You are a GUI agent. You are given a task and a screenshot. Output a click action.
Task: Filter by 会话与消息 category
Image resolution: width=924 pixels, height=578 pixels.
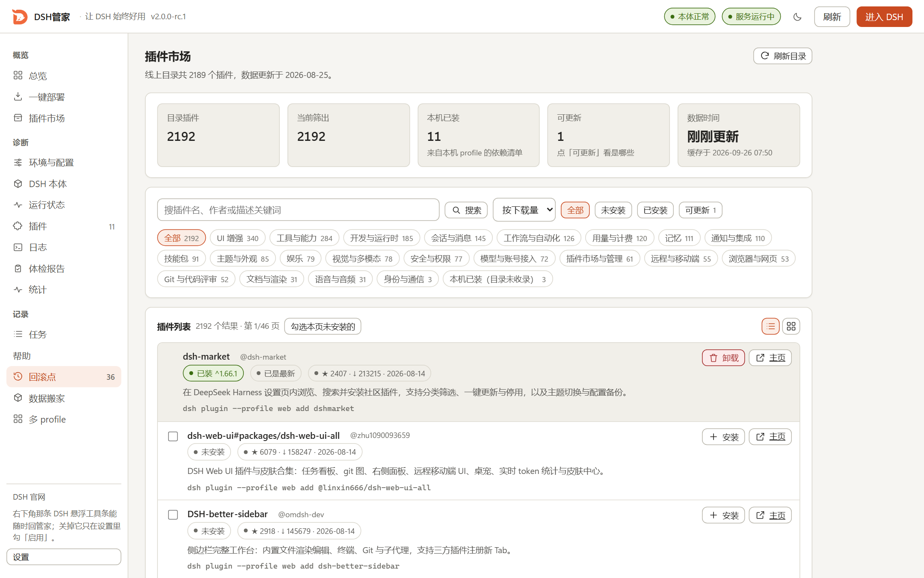[x=458, y=238]
